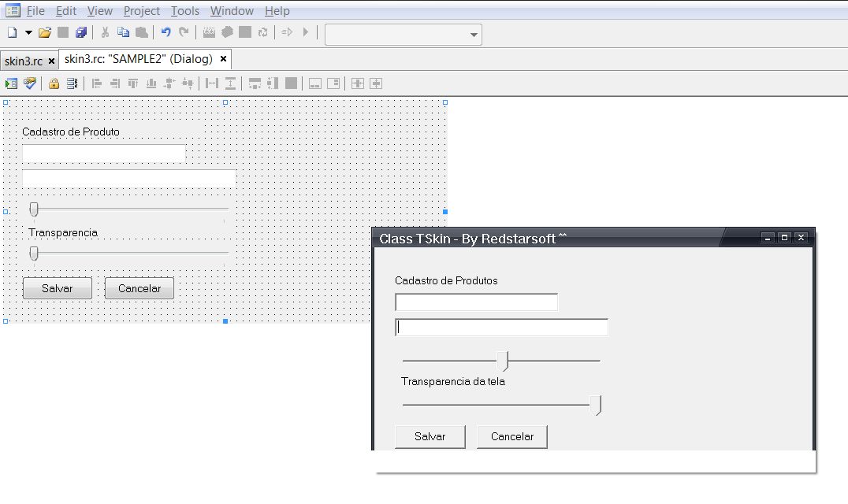Click the Check mnemonics icon
The image size is (848, 504).
coord(30,83)
